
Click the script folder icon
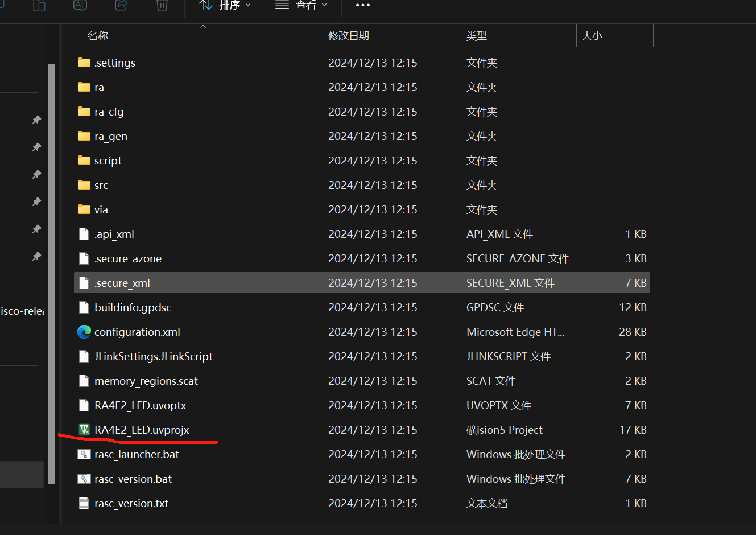point(84,160)
